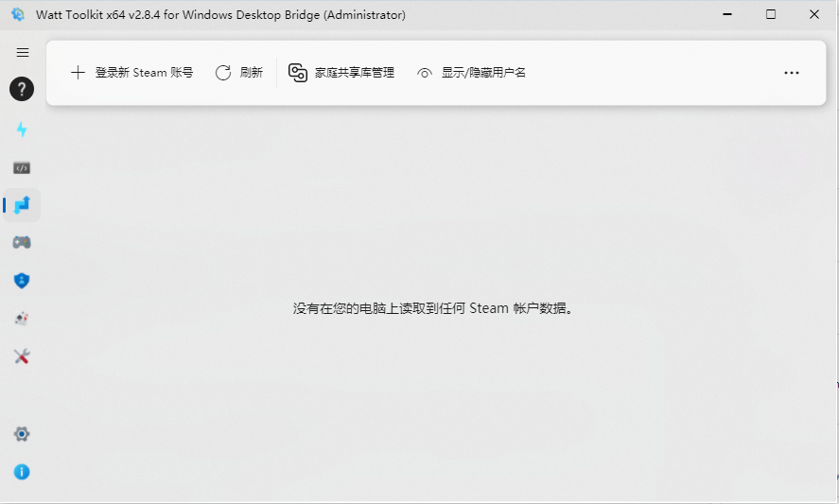Open the hamburger navigation menu
This screenshot has height=504, width=839.
click(23, 52)
